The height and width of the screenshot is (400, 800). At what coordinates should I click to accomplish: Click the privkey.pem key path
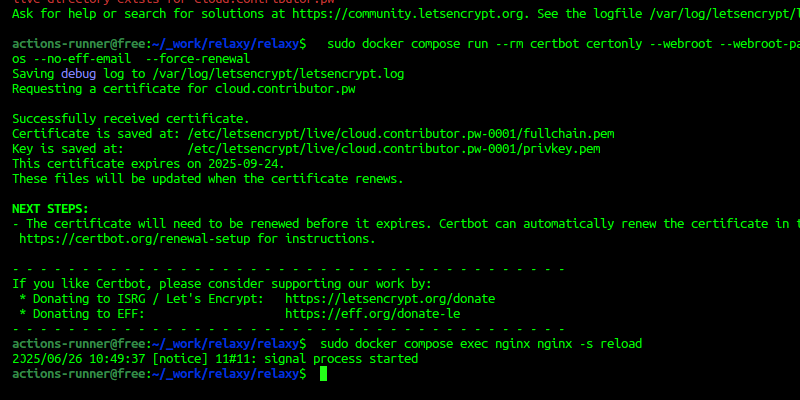(x=394, y=149)
